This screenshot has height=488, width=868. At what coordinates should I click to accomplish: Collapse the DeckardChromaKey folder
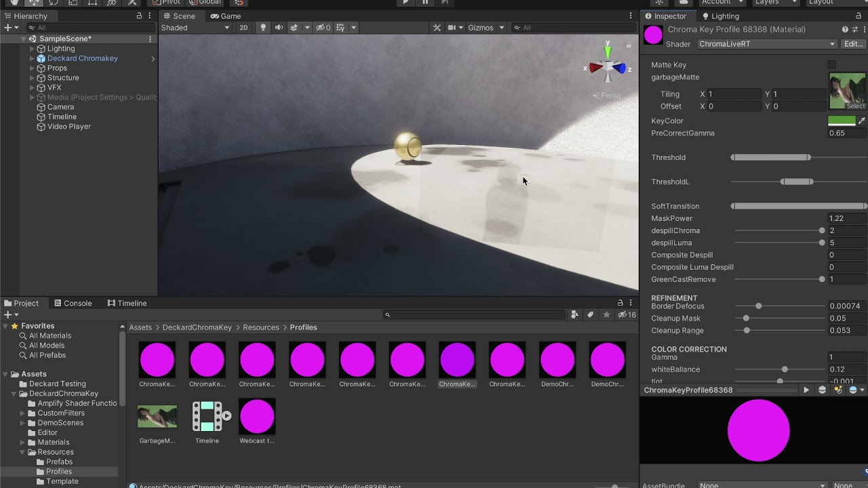[14, 394]
